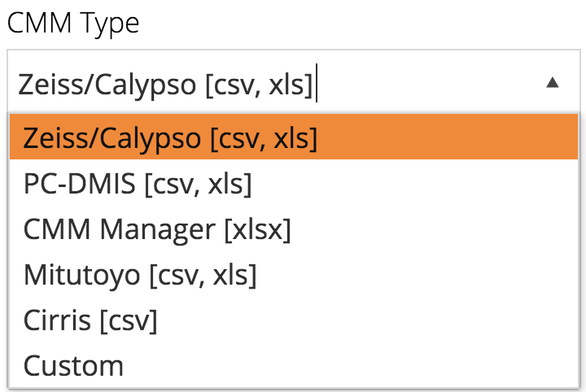Screen dimensions: 586x392
Task: Click the CMM Type field label
Action: [x=73, y=23]
